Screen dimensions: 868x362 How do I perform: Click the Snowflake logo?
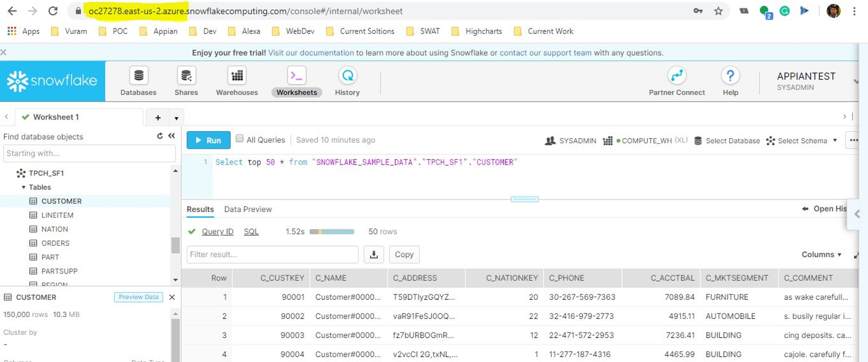tap(52, 81)
